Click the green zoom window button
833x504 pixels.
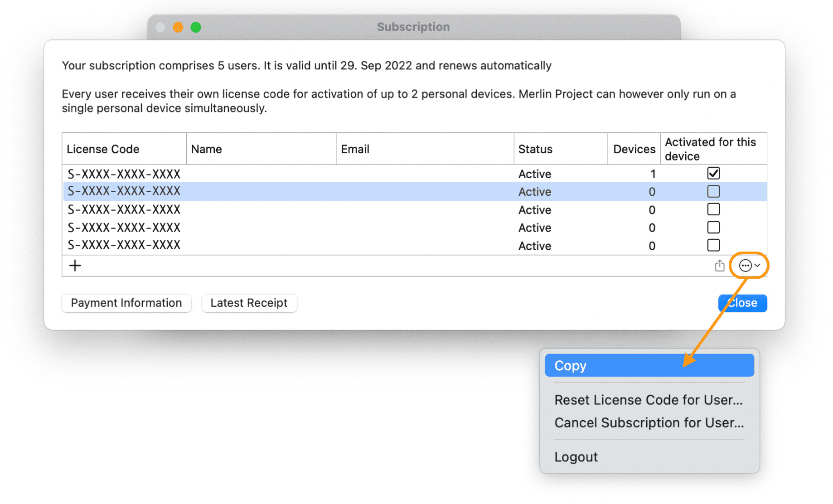click(196, 28)
